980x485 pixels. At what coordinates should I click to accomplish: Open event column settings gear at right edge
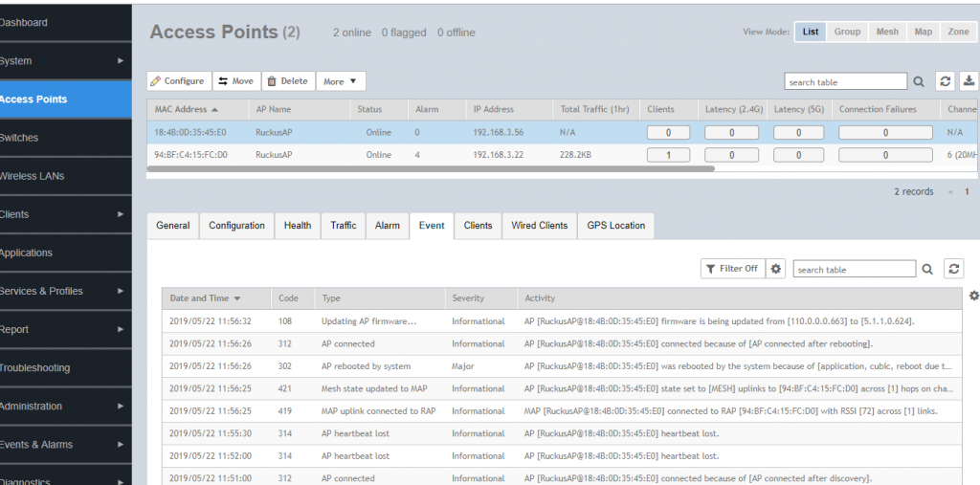tap(973, 297)
